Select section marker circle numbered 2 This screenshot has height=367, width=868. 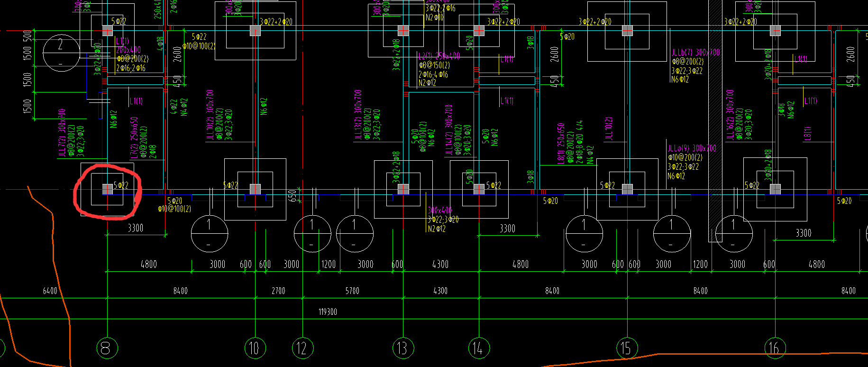click(x=61, y=53)
